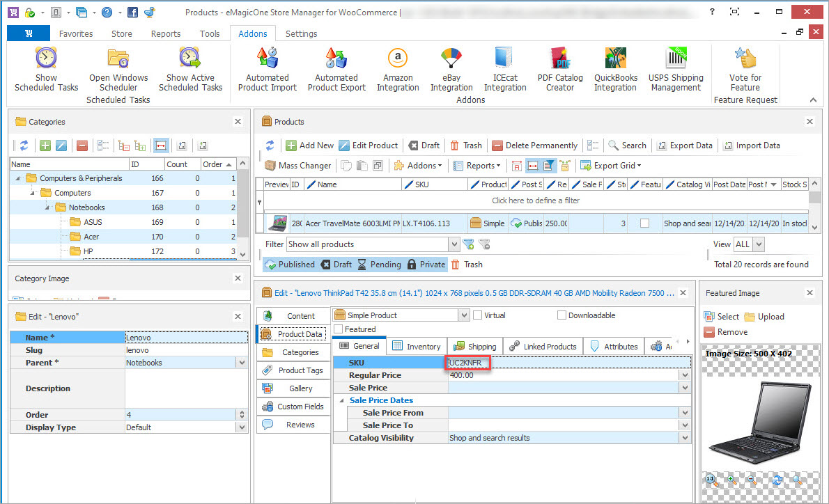This screenshot has height=504, width=829.
Task: Open Show Scheduled Tasks clock icon
Action: coord(46,58)
